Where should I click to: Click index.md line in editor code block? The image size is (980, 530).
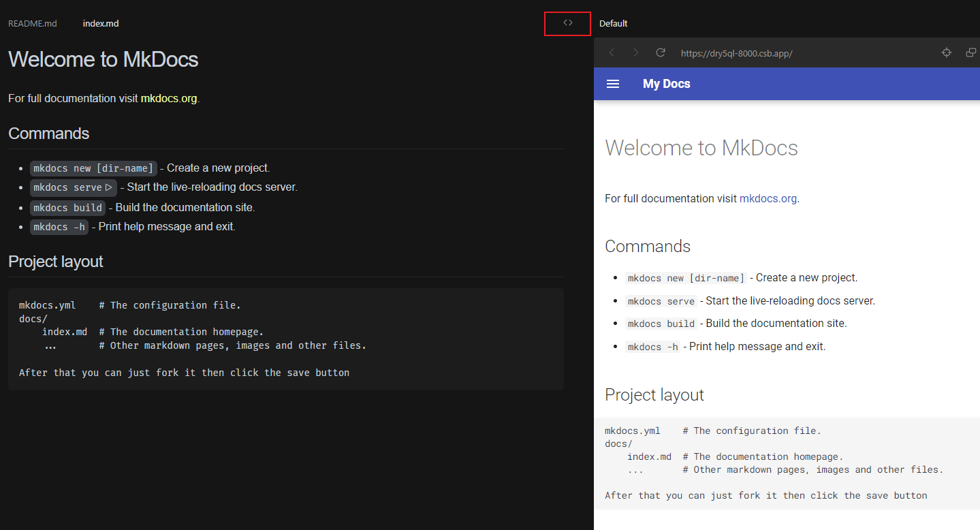pyautogui.click(x=153, y=332)
